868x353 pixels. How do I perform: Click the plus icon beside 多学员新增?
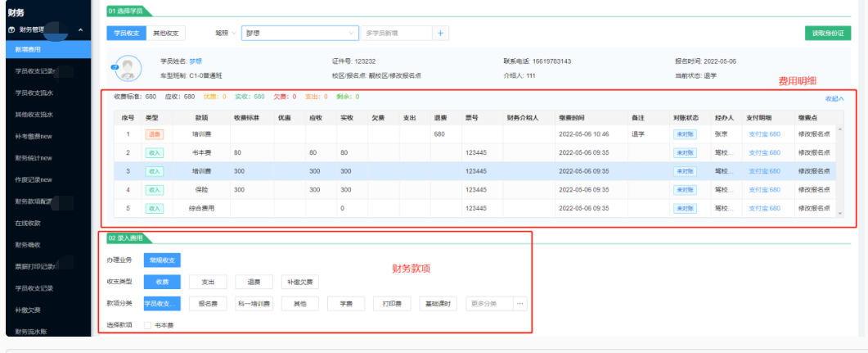439,34
